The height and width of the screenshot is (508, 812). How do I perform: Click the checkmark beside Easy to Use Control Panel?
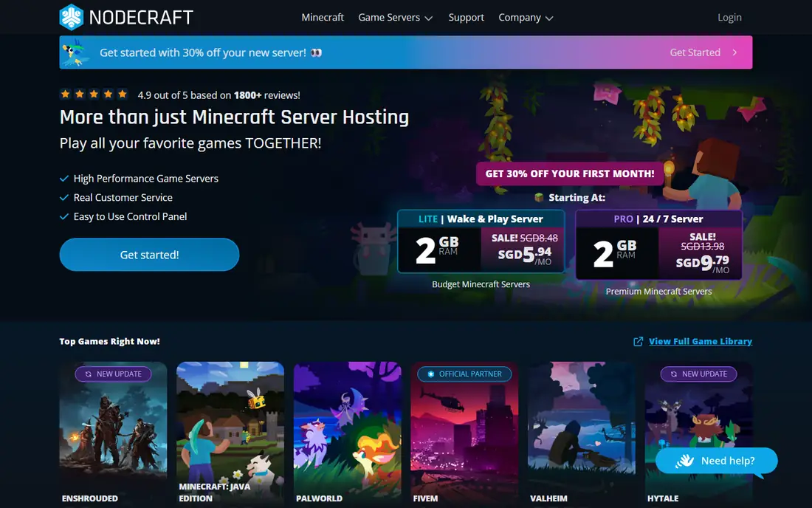click(64, 216)
